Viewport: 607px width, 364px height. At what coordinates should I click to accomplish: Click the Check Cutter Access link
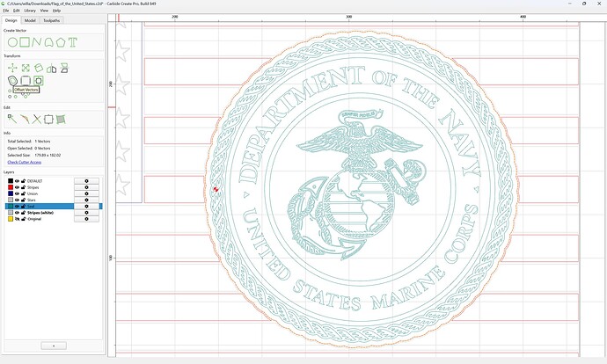[x=25, y=162]
